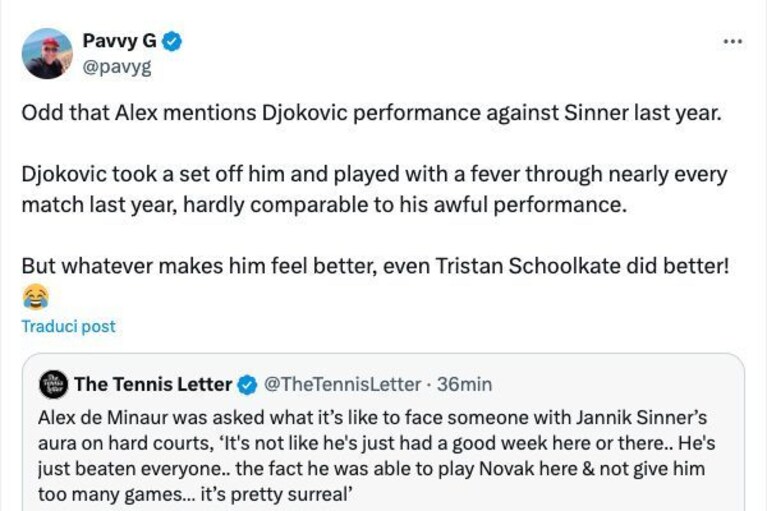This screenshot has width=767, height=511.
Task: Click the Traduci post link
Action: pyautogui.click(x=68, y=327)
